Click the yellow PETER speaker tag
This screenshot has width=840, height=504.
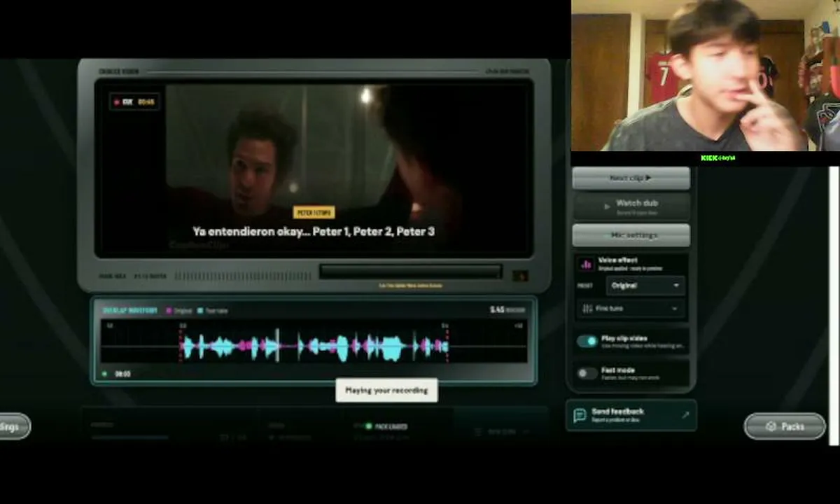[x=314, y=212]
